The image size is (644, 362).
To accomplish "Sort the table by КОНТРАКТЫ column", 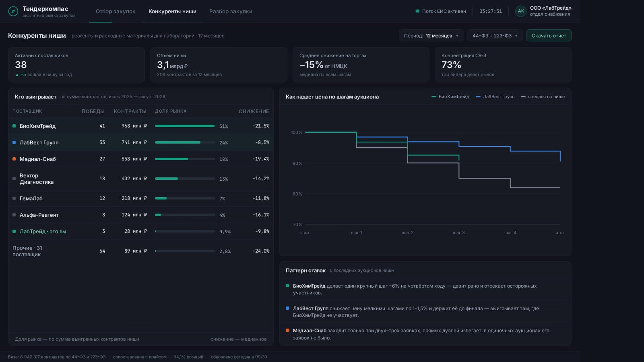I will pyautogui.click(x=130, y=111).
